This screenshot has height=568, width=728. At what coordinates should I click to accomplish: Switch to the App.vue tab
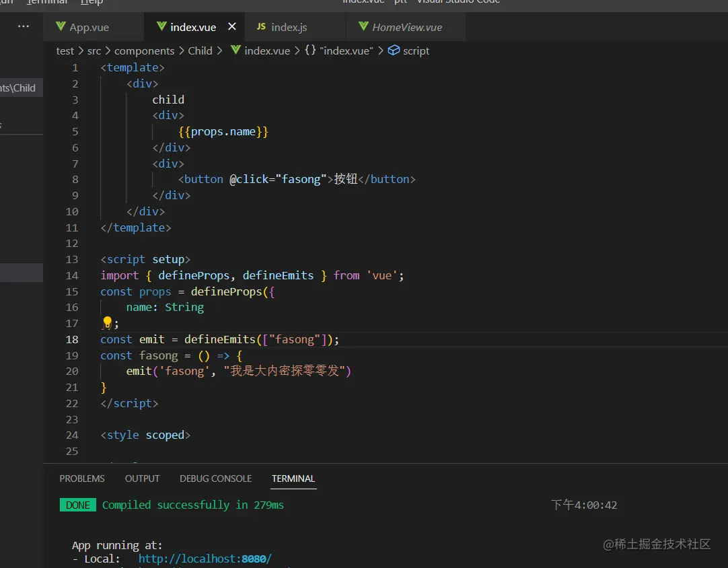click(x=89, y=27)
